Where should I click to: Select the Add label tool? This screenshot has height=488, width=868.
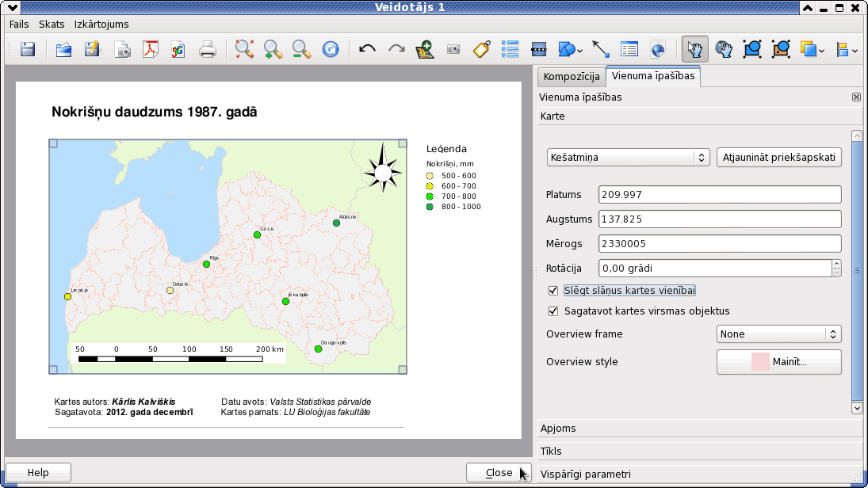(x=482, y=49)
